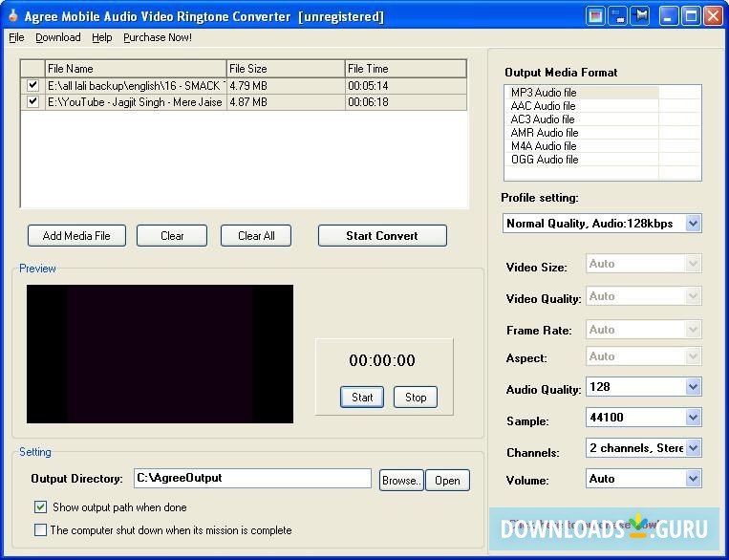Click the 4.87 MB file size cell
The height and width of the screenshot is (560, 729).
point(286,102)
